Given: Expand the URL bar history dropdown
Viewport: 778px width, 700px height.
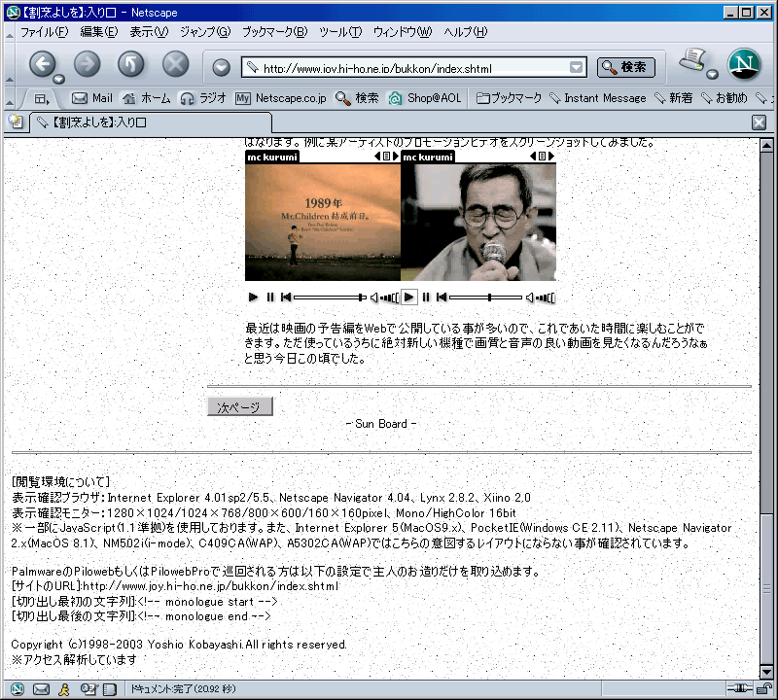Looking at the screenshot, I should point(576,67).
